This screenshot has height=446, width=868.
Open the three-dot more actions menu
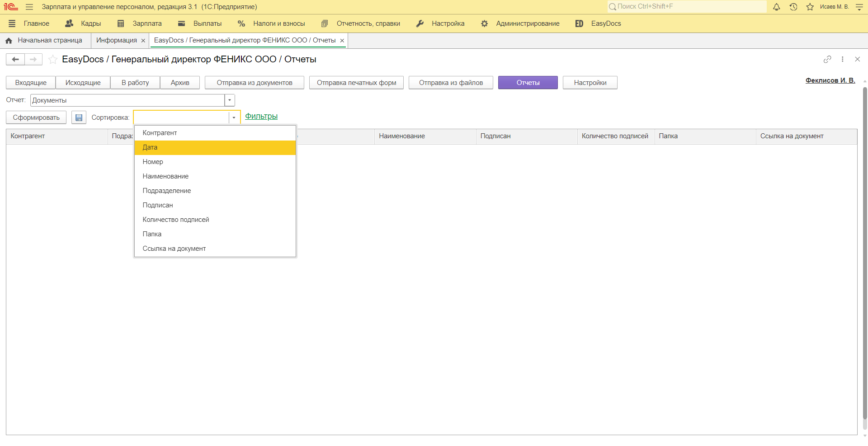pyautogui.click(x=842, y=59)
